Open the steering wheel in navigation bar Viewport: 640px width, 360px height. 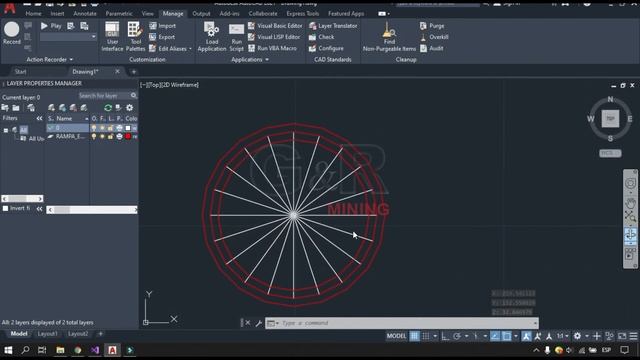pyautogui.click(x=630, y=183)
